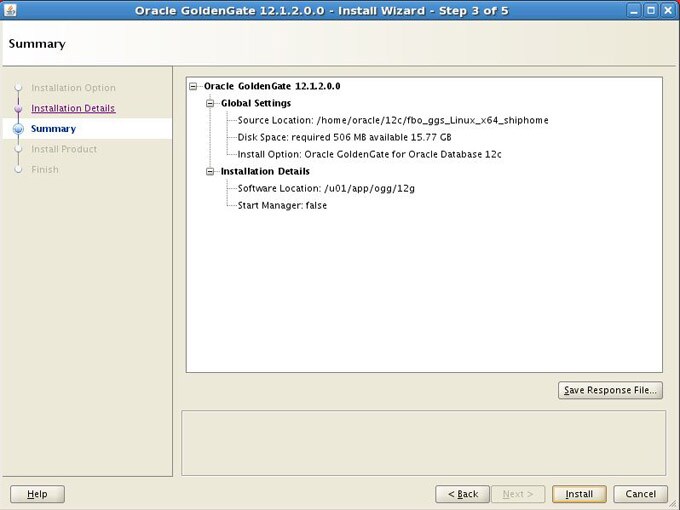Cancel the install wizard
The image size is (680, 510).
[641, 494]
